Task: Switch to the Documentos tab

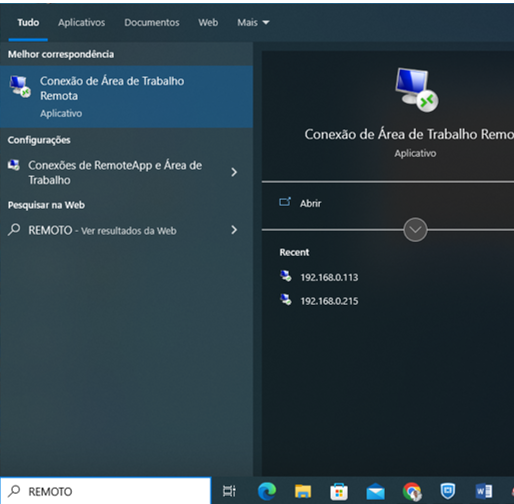Action: click(x=152, y=23)
